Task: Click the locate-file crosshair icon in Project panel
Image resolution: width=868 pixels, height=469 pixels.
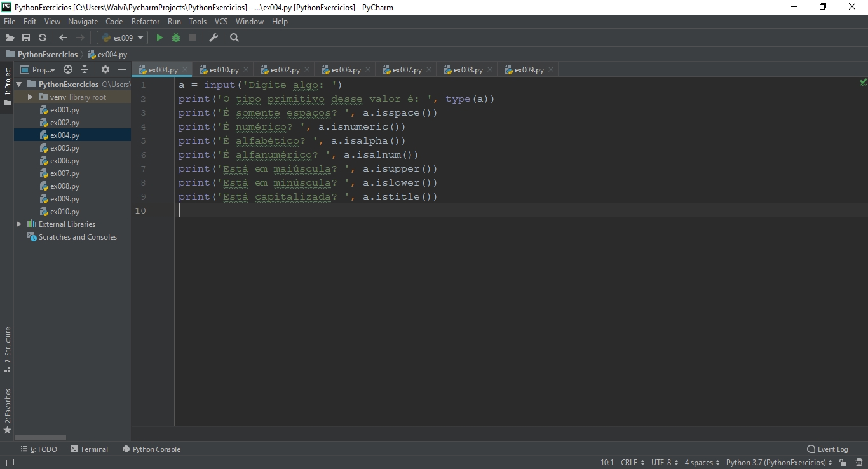Action: (x=68, y=69)
